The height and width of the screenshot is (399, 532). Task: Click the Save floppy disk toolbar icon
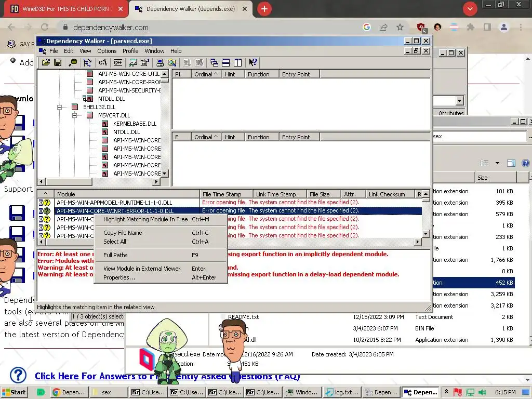[x=58, y=62]
